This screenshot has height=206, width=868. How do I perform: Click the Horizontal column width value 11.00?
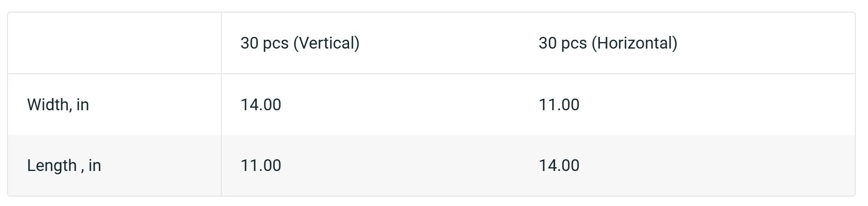tap(559, 105)
